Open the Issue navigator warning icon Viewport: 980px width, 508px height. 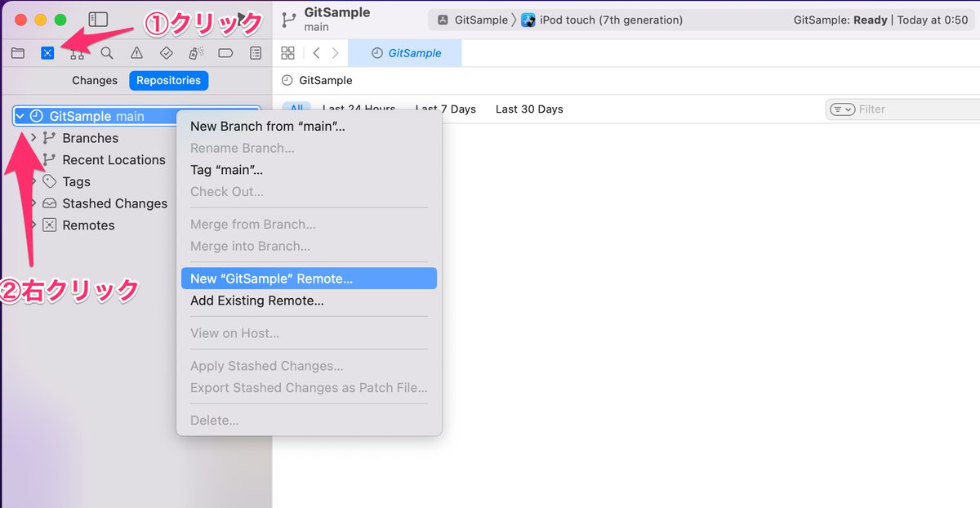click(136, 53)
